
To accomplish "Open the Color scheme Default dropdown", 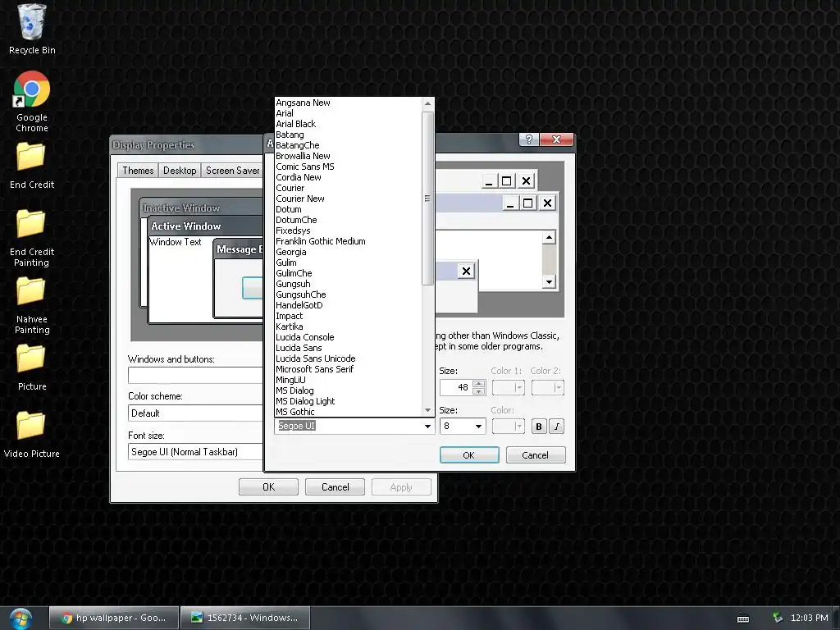I will pos(195,413).
